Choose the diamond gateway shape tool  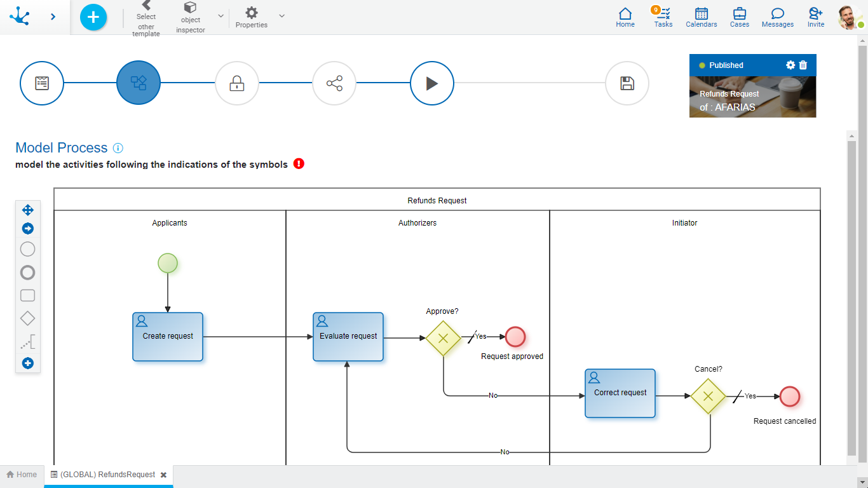[x=28, y=318]
